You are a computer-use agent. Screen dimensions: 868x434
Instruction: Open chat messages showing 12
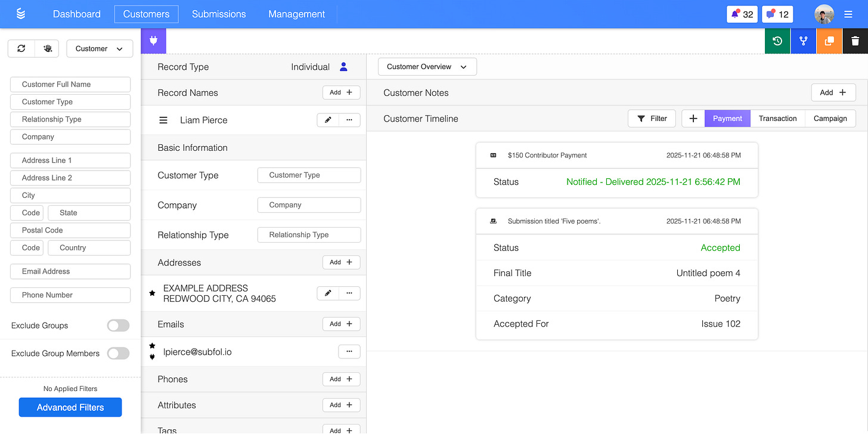[777, 14]
